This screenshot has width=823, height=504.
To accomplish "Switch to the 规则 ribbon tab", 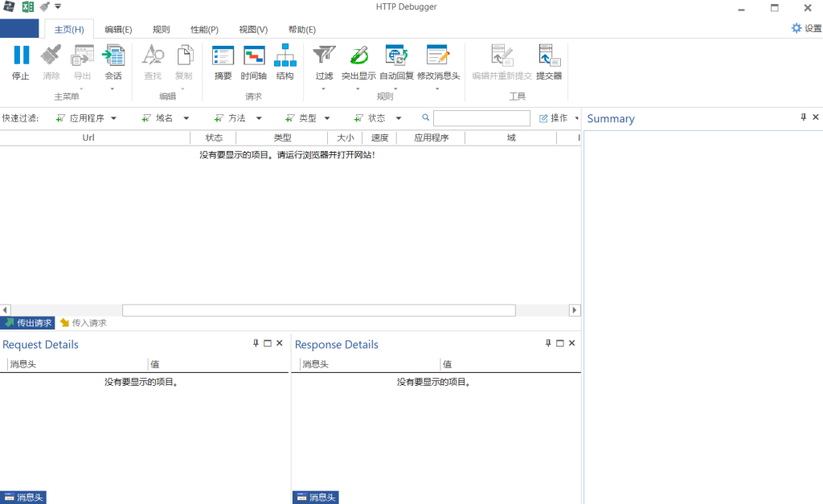I will [x=161, y=30].
